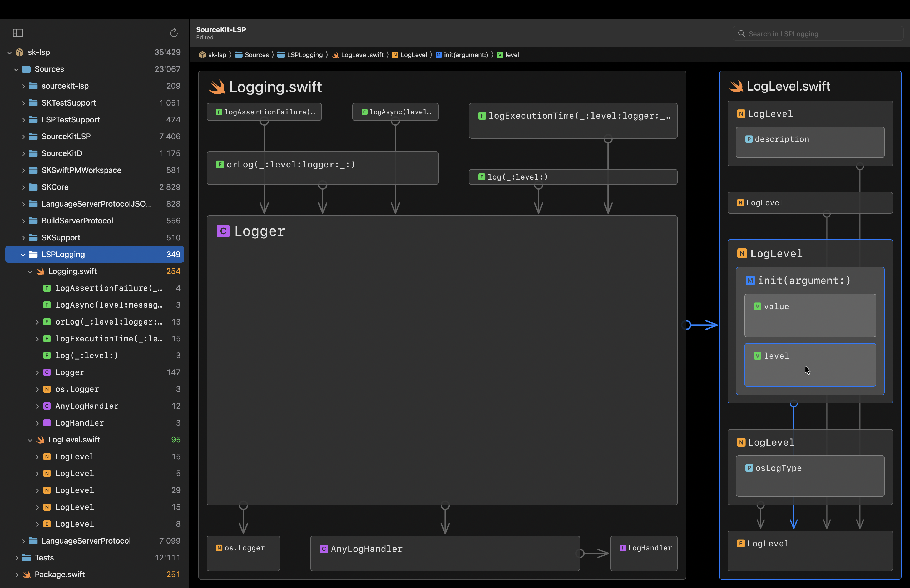Collapse the Sources folder

[x=16, y=69]
